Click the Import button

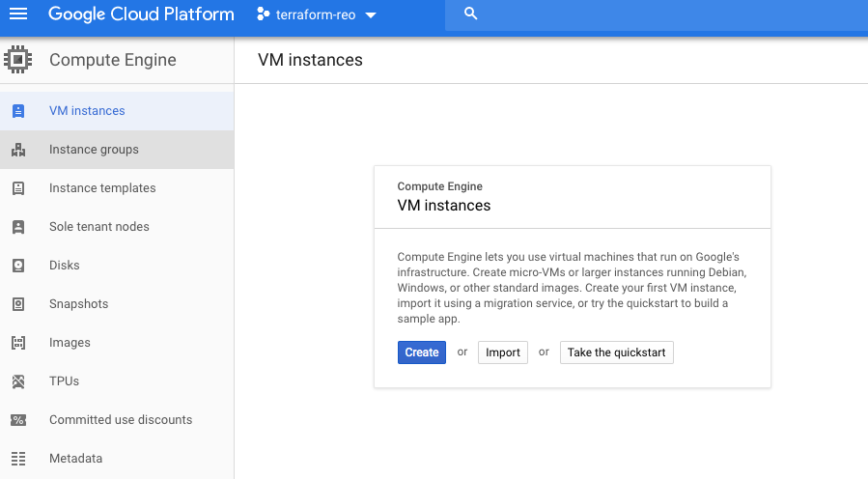coord(503,352)
